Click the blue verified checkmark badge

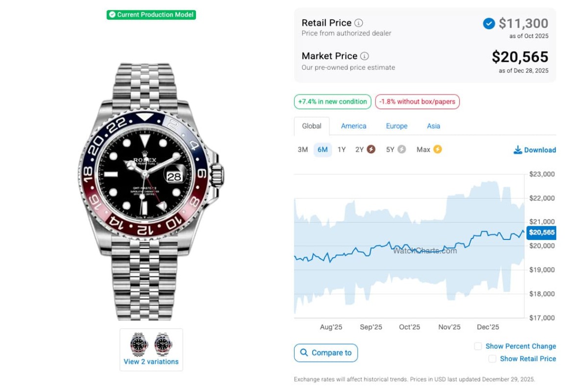489,24
